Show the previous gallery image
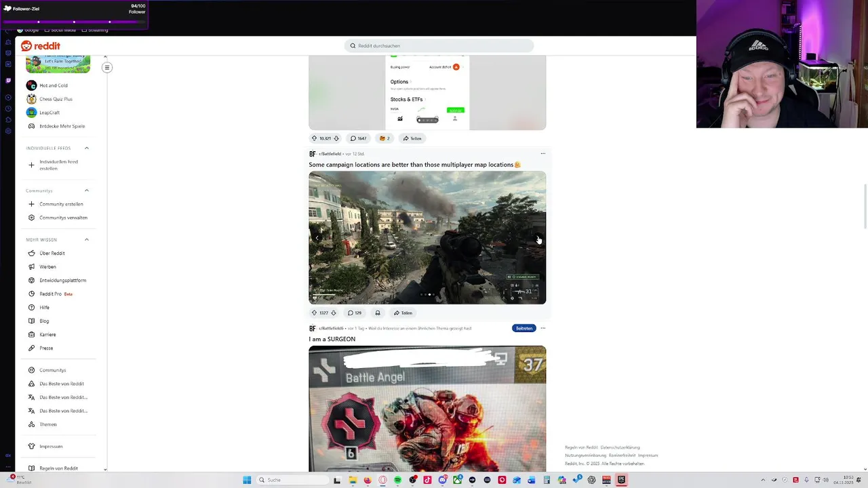868x488 pixels. pos(317,238)
